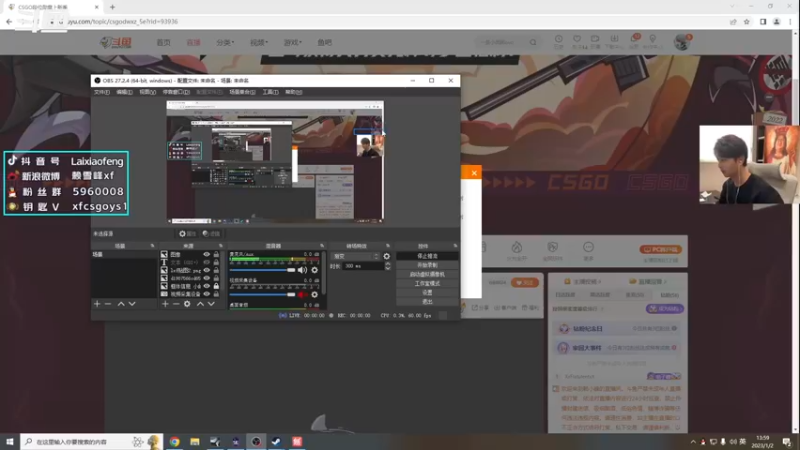Open the OBS Docks menu
This screenshot has height=450, width=800.
176,92
